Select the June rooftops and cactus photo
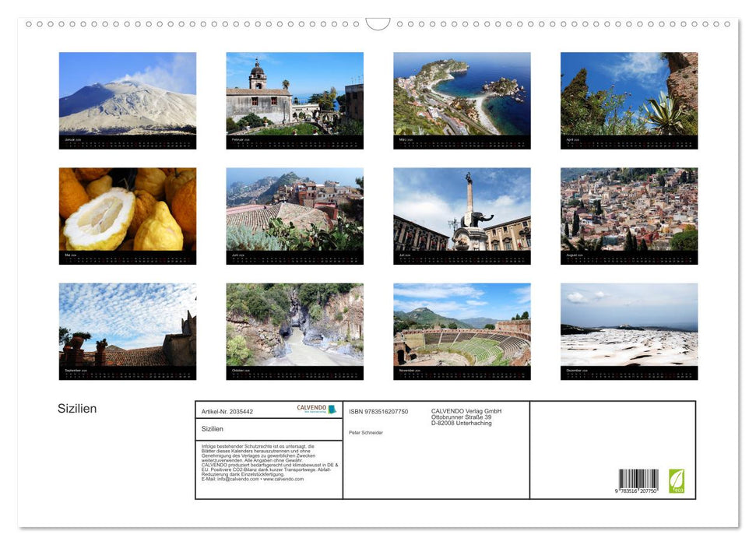 pos(294,209)
